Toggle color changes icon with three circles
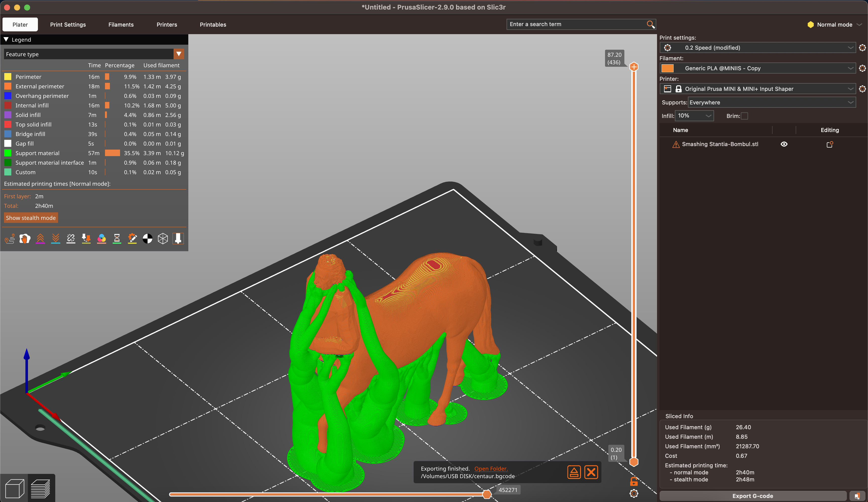 (x=102, y=239)
